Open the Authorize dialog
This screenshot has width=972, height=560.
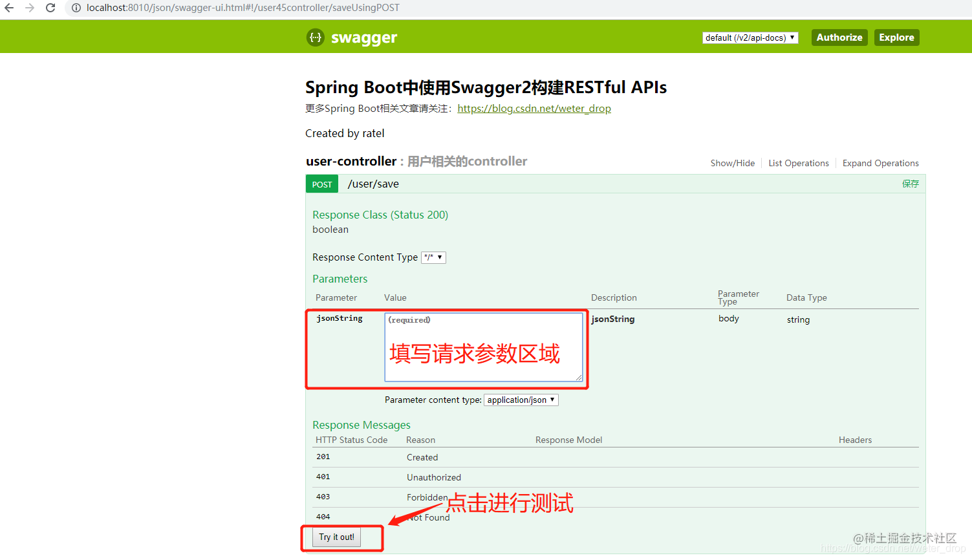[839, 37]
